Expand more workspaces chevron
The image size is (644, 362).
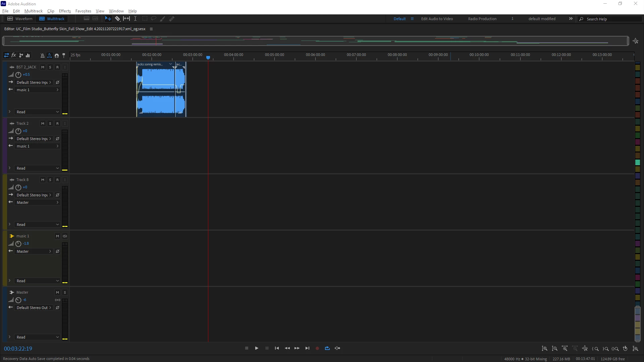[571, 19]
